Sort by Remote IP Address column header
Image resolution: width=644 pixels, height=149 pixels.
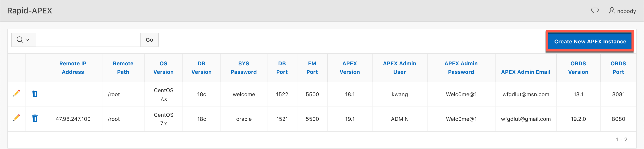73,68
